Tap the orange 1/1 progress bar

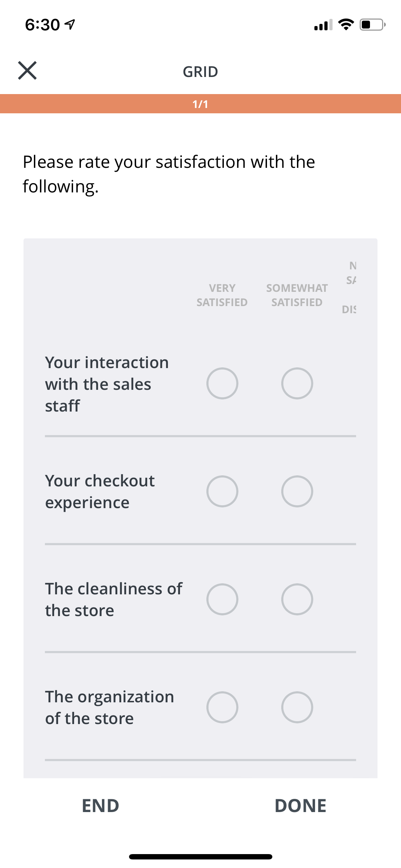200,104
